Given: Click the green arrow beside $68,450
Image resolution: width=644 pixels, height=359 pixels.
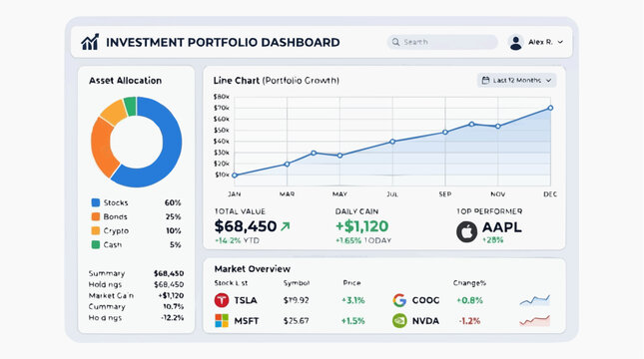Looking at the screenshot, I should (286, 226).
